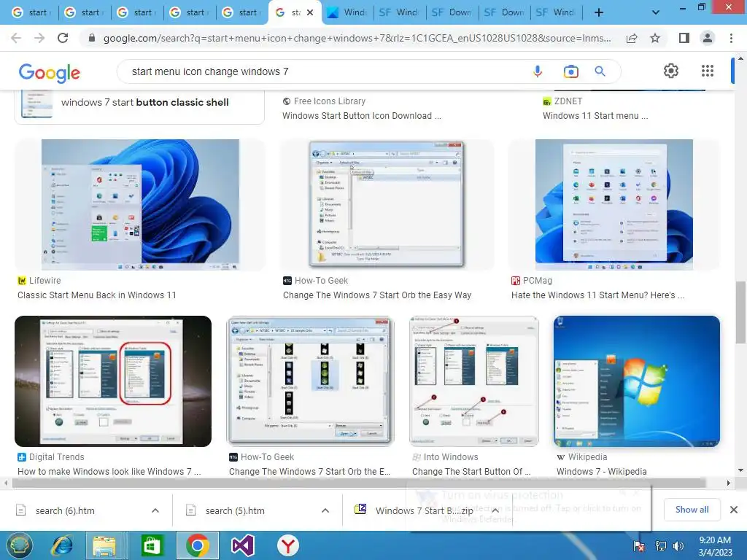
Task: Click the volume speaker tray icon
Action: 678,546
